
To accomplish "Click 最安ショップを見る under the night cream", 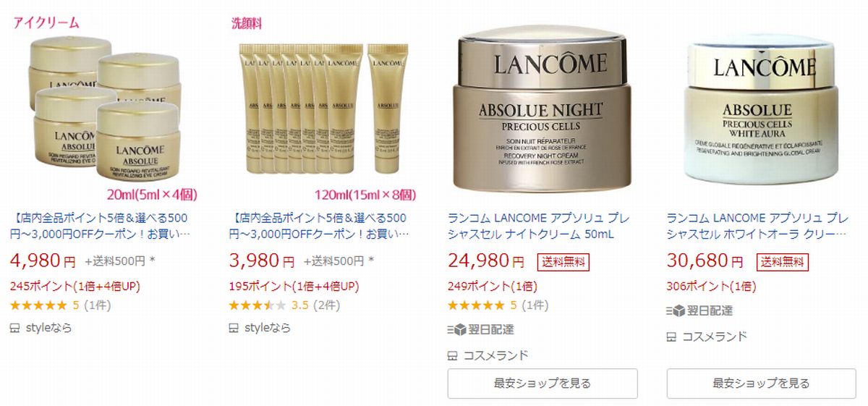I will pos(542,384).
